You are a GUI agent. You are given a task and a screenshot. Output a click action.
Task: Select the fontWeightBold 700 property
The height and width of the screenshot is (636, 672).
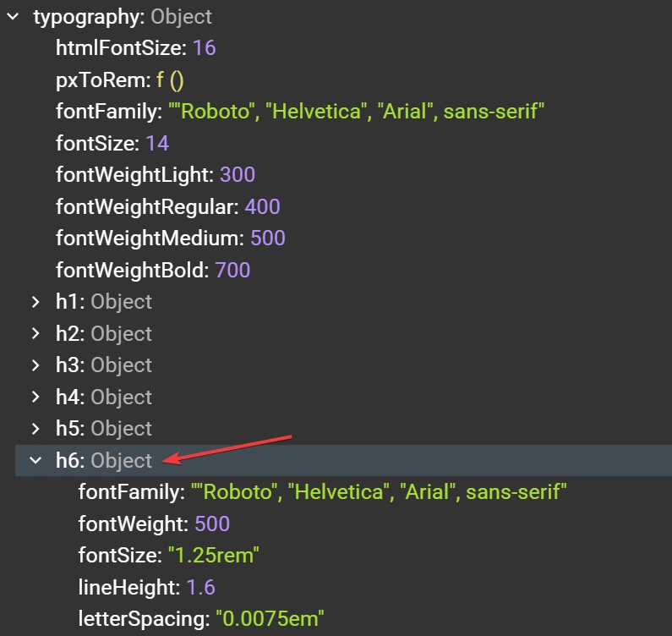coord(153,271)
